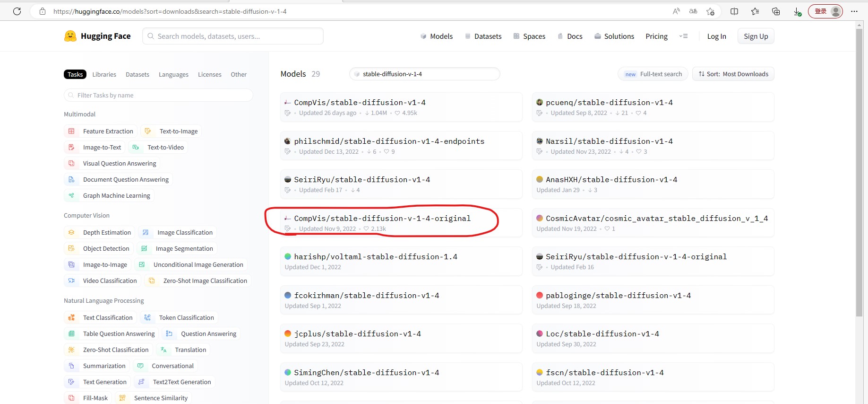
Task: Open CompVis/stable-diffusion-v1-4 model
Action: point(401,107)
